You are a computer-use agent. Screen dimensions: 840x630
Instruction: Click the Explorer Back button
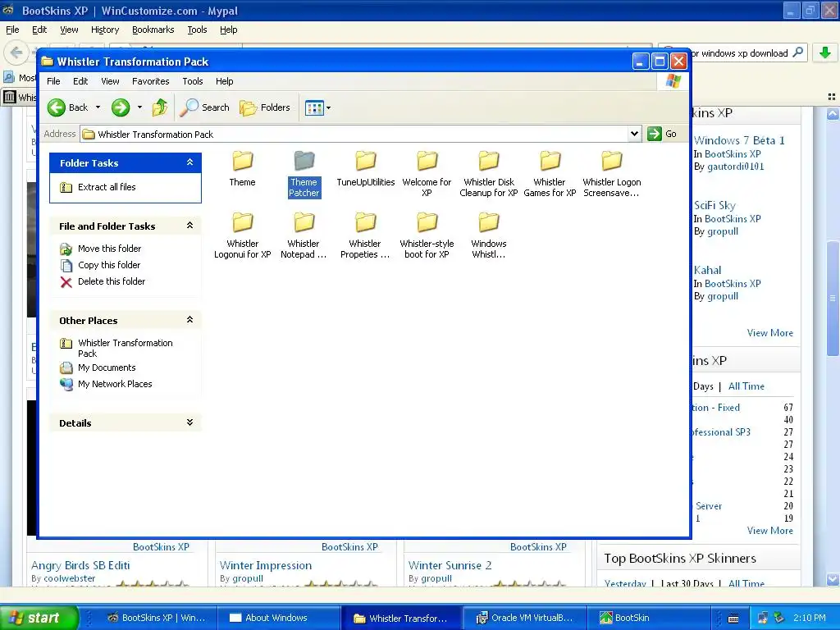[x=67, y=107]
